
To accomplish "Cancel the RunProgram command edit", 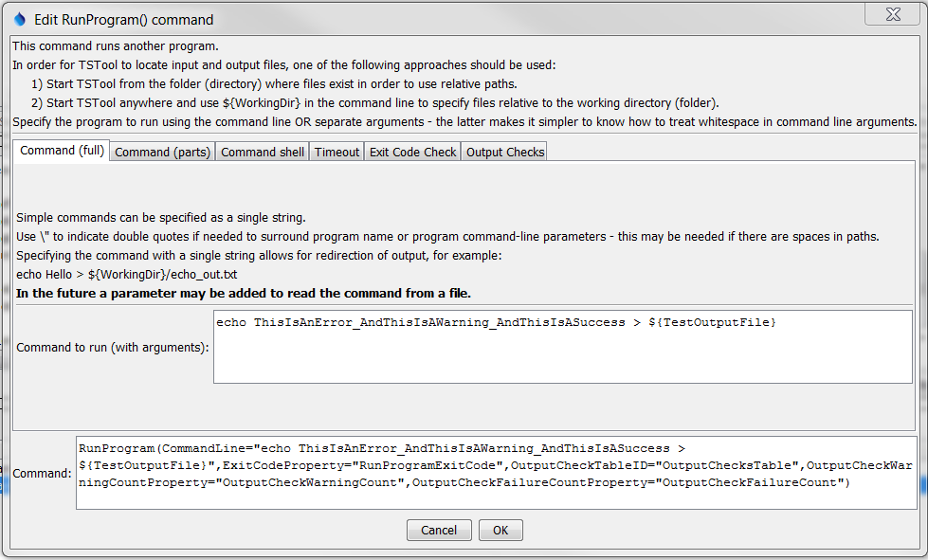I will click(439, 530).
